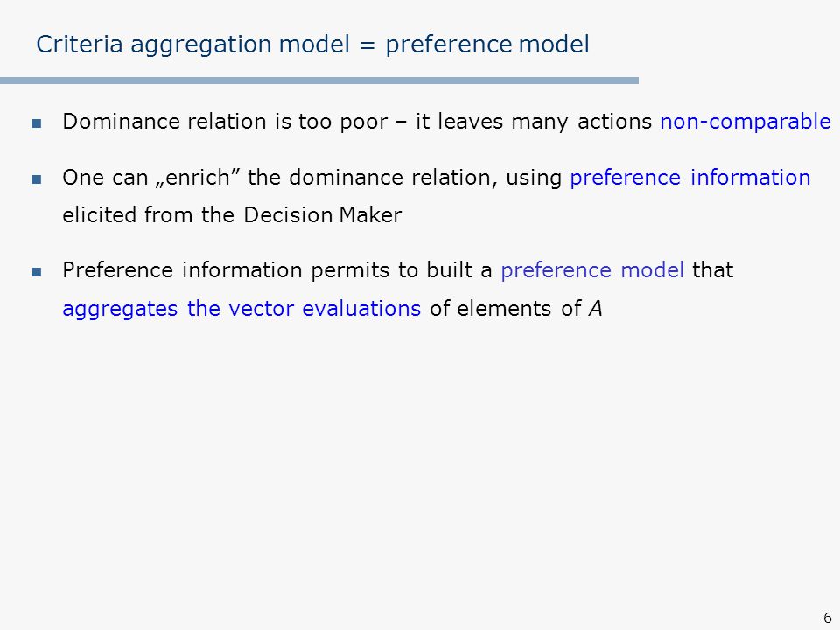Click 'elicited from the Decision Maker' line

click(x=232, y=215)
